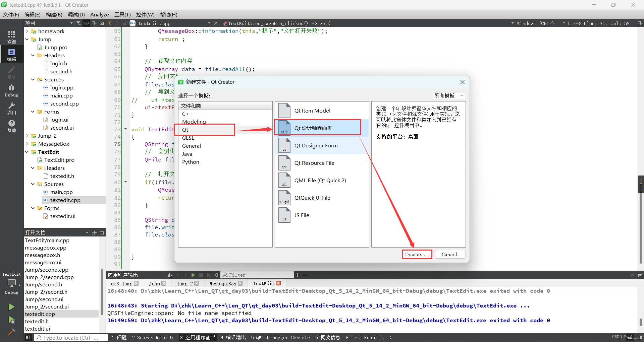Open textedit.ui in the project tree
The height and width of the screenshot is (342, 644).
[x=63, y=216]
